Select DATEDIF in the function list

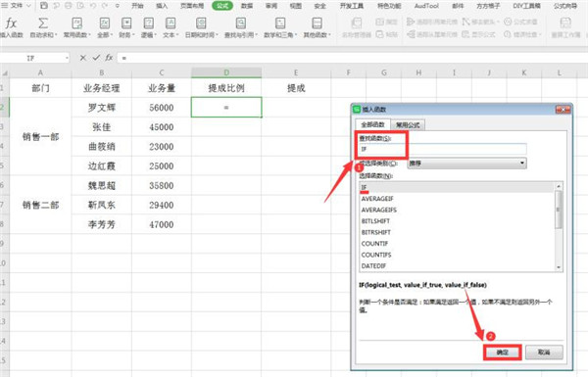tap(457, 265)
